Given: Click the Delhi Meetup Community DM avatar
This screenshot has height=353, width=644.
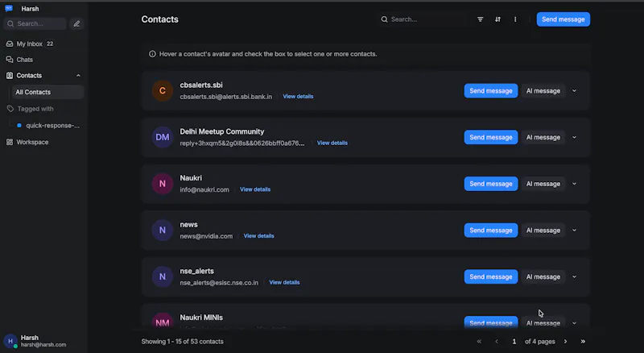Looking at the screenshot, I should pos(163,138).
